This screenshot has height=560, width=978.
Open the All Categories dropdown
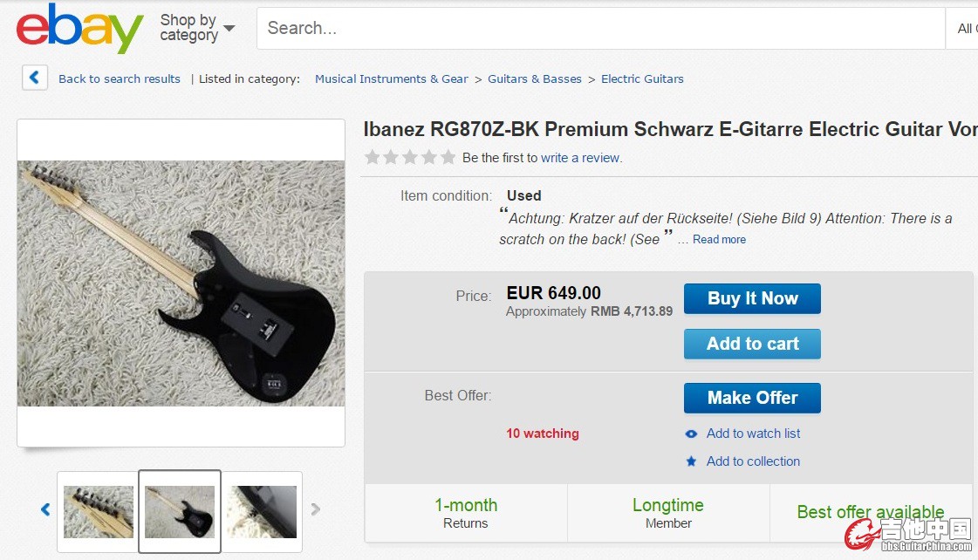[963, 29]
